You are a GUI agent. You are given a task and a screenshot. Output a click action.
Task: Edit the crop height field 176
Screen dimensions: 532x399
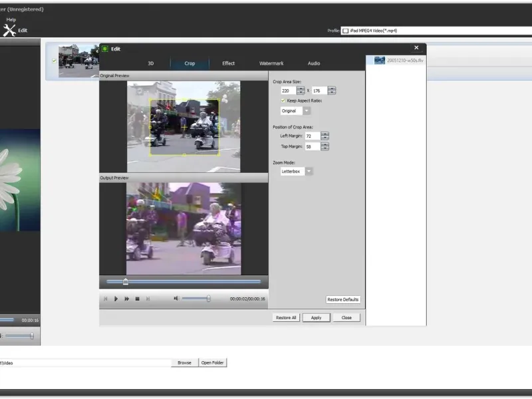tap(320, 90)
